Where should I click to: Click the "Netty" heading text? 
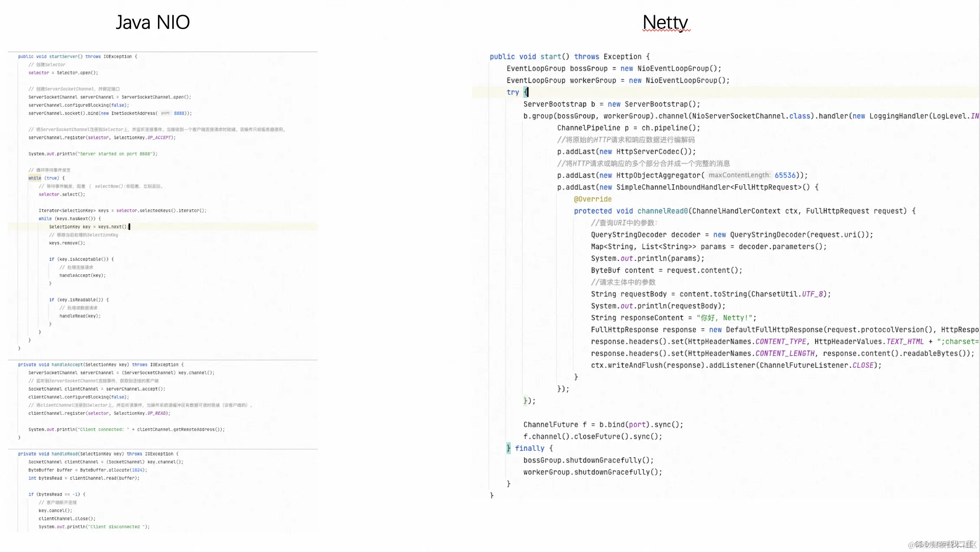[665, 22]
